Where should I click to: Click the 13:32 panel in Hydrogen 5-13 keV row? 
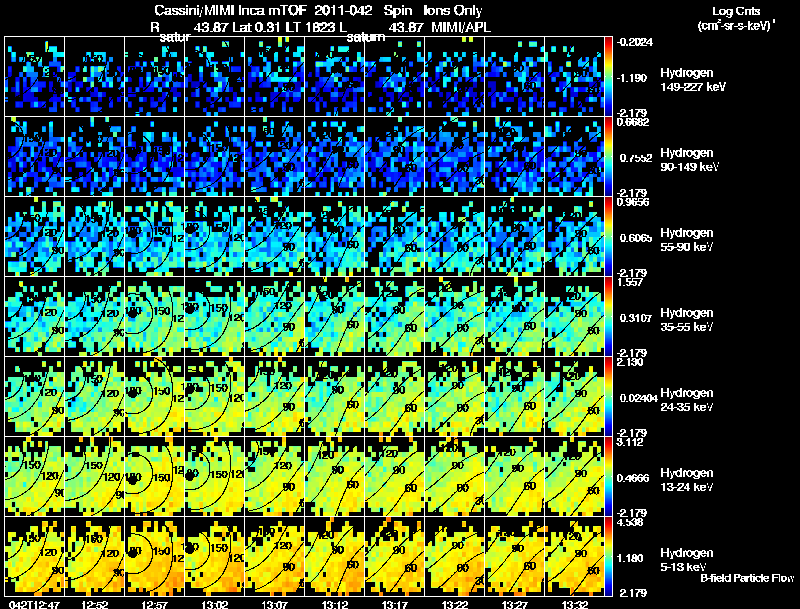coord(574,556)
